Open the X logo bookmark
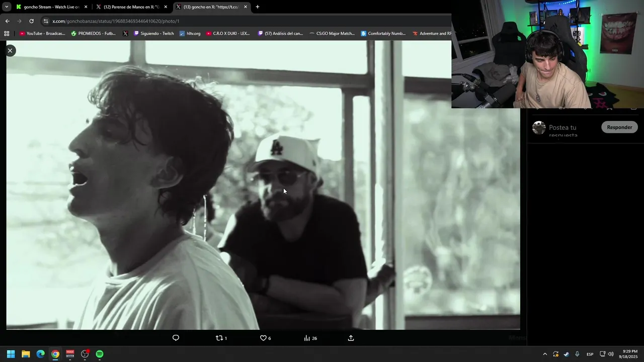 click(x=125, y=34)
